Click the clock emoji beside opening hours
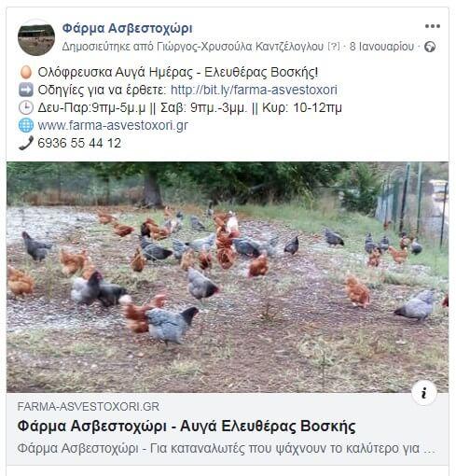This screenshot has width=456, height=476. click(x=26, y=108)
